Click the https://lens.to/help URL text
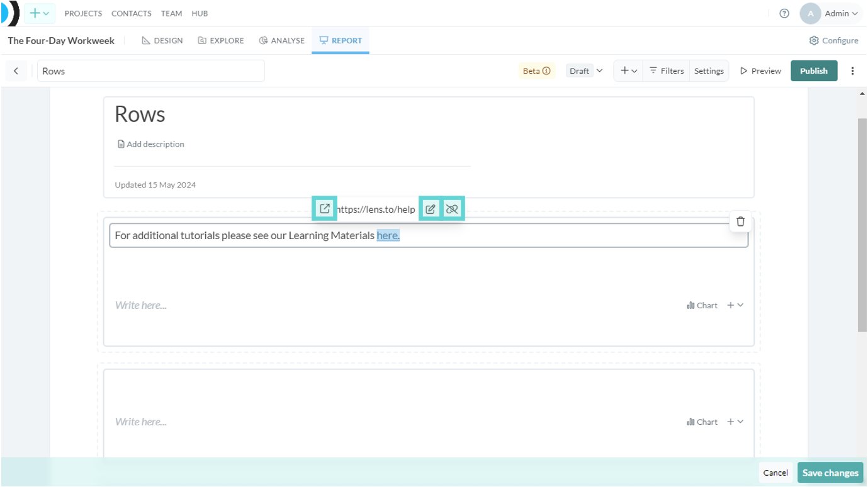The width and height of the screenshot is (868, 487). (x=376, y=210)
